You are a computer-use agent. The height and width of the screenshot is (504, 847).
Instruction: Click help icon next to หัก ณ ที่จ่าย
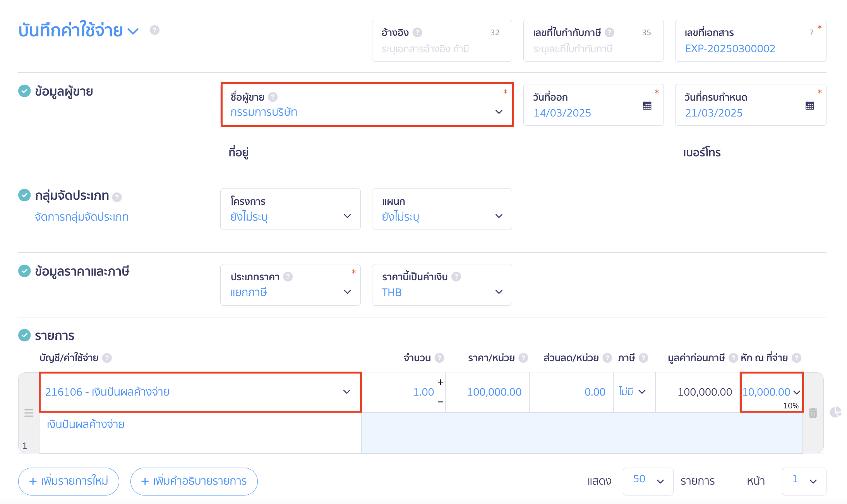pos(796,358)
